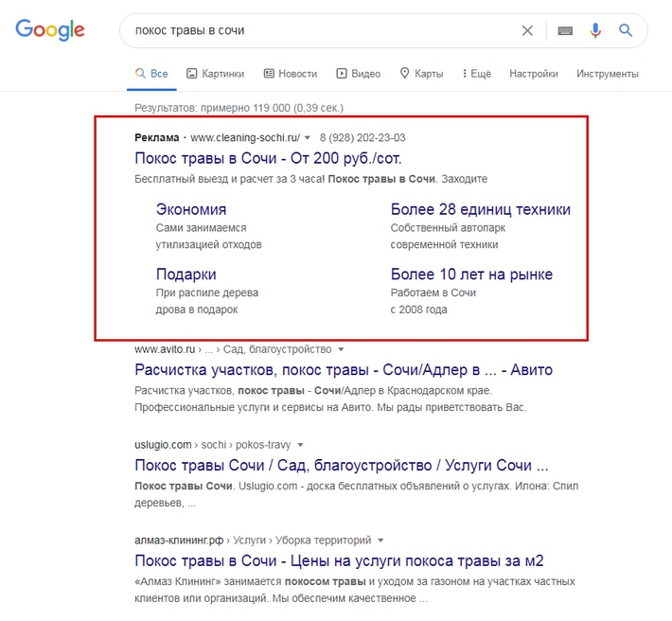The height and width of the screenshot is (621, 672).
Task: Click the images icon next to 'Картинки'
Action: tap(191, 74)
